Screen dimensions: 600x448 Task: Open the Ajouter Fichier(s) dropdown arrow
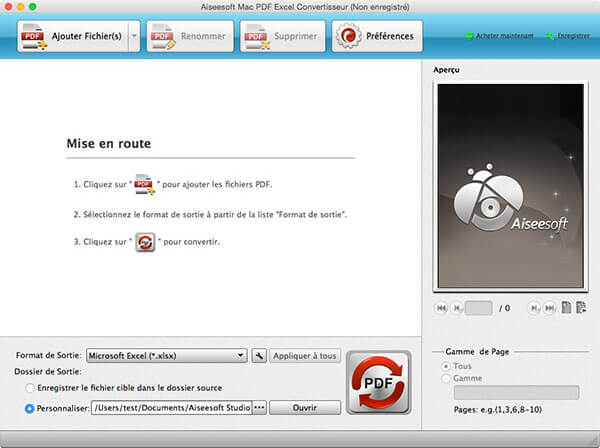(134, 37)
